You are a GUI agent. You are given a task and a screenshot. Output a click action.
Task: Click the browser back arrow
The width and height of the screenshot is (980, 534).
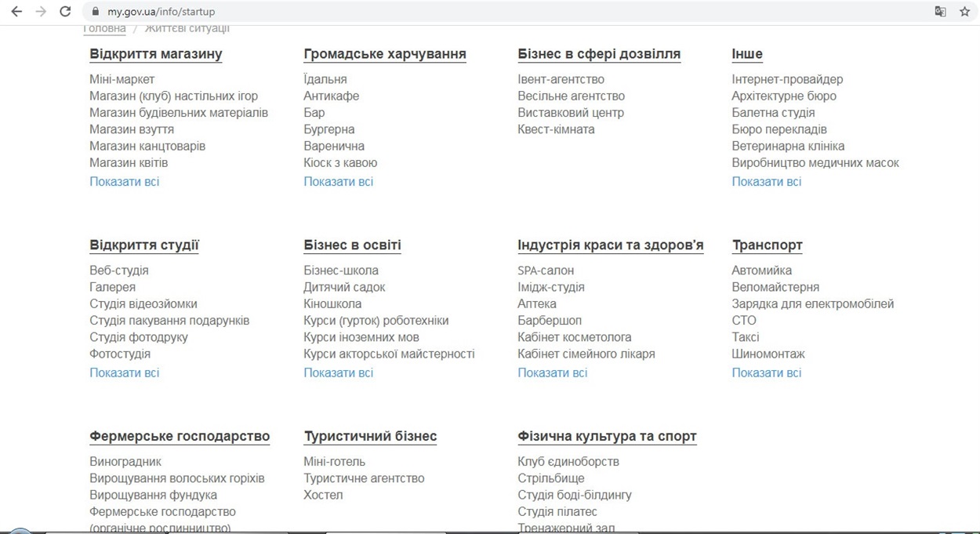click(16, 12)
